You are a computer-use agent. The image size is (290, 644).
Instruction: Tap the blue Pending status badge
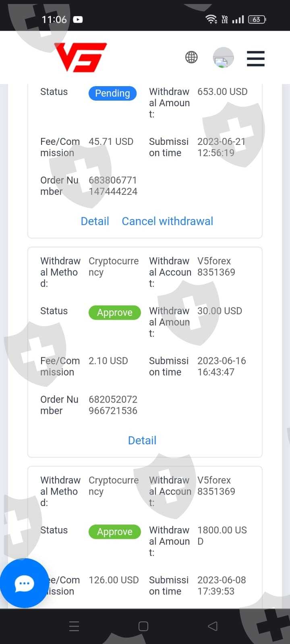[112, 93]
